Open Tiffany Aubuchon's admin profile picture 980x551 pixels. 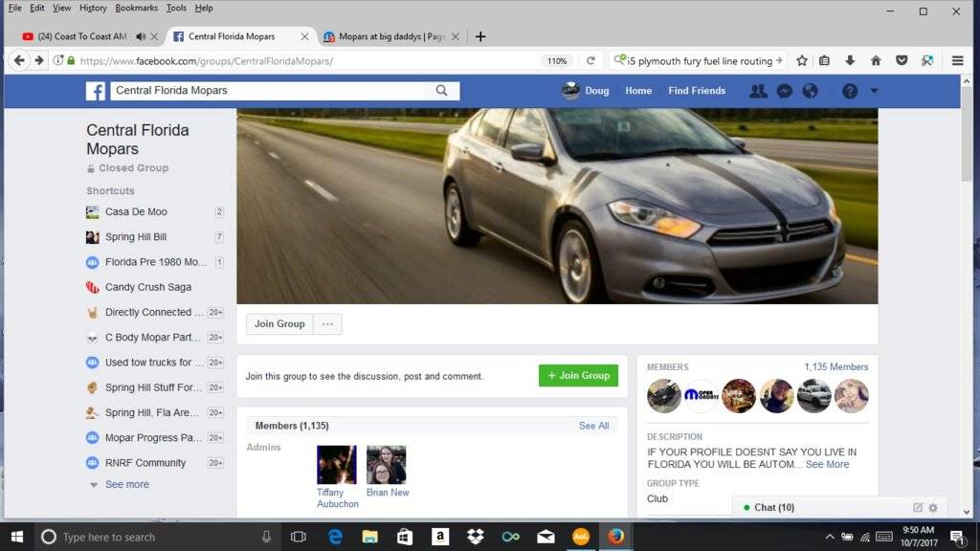[x=336, y=465]
